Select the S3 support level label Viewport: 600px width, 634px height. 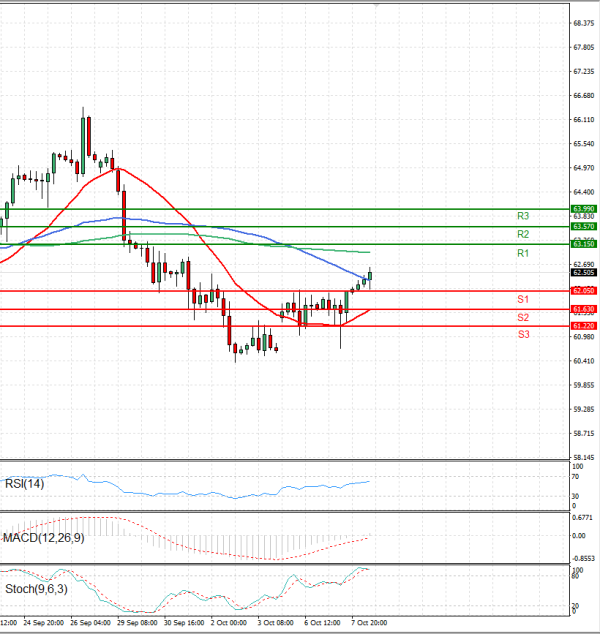point(522,334)
